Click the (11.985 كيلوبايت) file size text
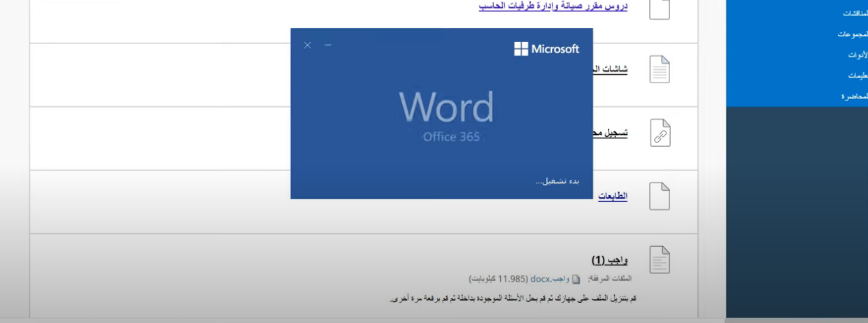Viewport: 868px width, 323px height. coord(498,279)
